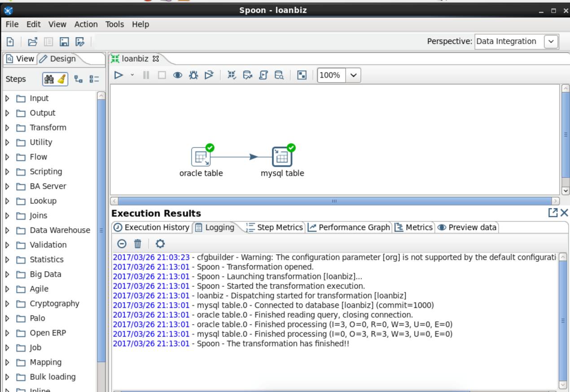Click the 100% zoom field
Image resolution: width=570 pixels, height=392 pixels.
[x=332, y=75]
